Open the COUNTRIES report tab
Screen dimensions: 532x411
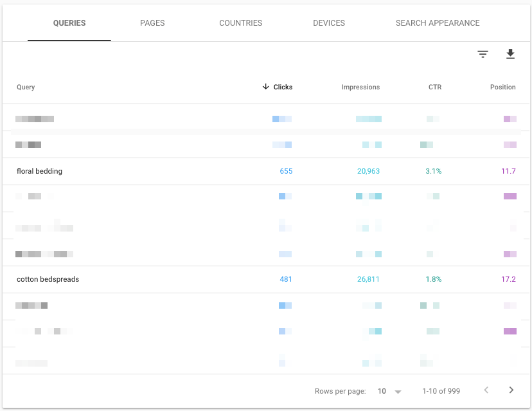click(240, 23)
